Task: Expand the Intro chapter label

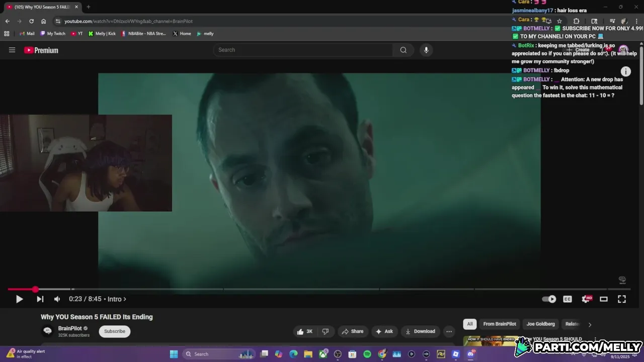Action: pyautogui.click(x=117, y=299)
